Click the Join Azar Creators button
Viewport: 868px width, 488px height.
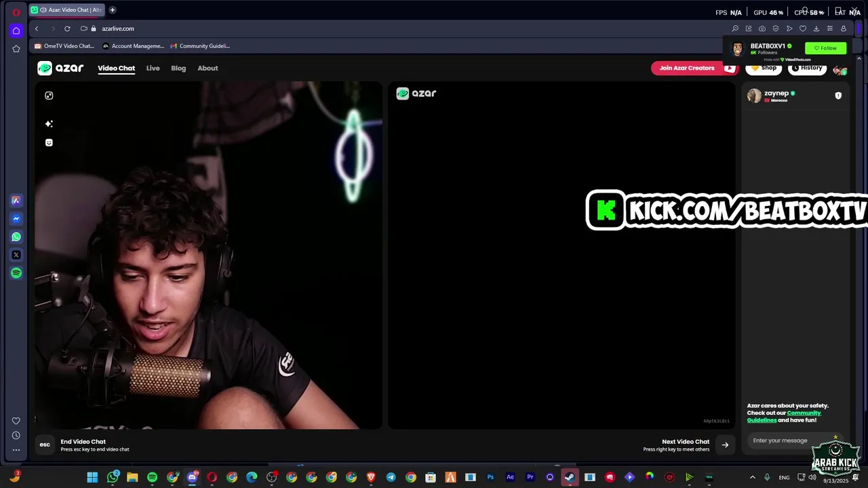point(694,68)
